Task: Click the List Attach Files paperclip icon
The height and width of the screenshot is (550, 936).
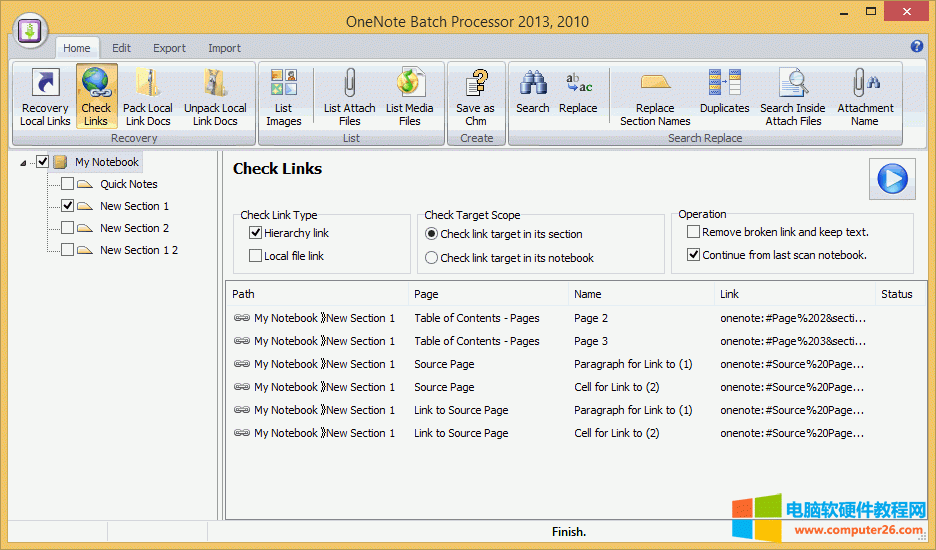Action: (349, 84)
